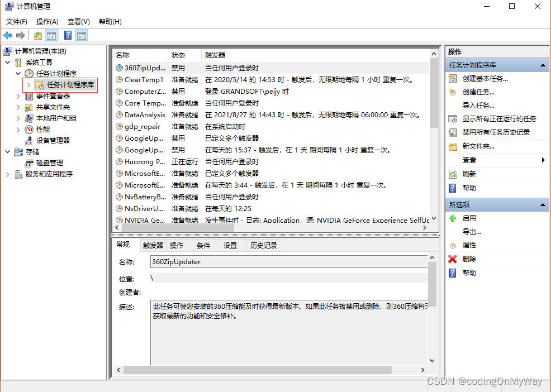The width and height of the screenshot is (551, 392).
Task: Click the Forward arrow toolbar icon
Action: pyautogui.click(x=21, y=36)
